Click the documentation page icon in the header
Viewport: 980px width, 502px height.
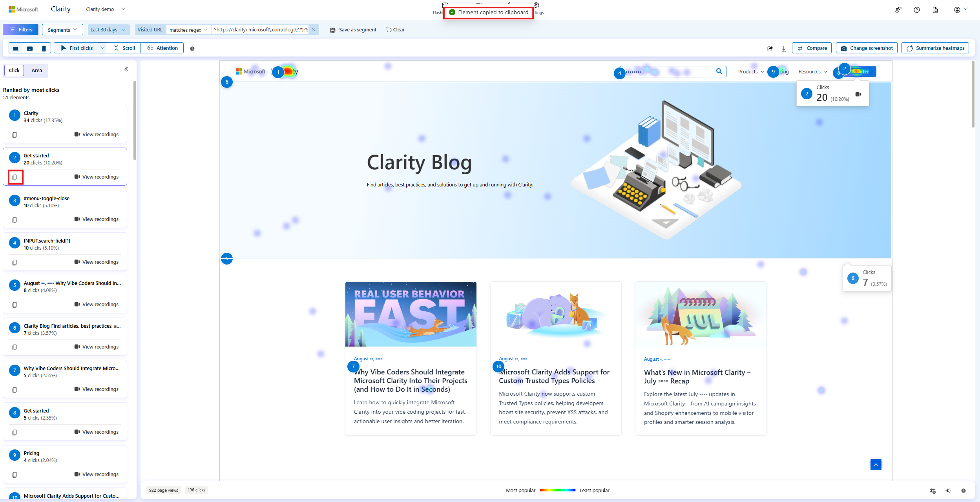[935, 9]
